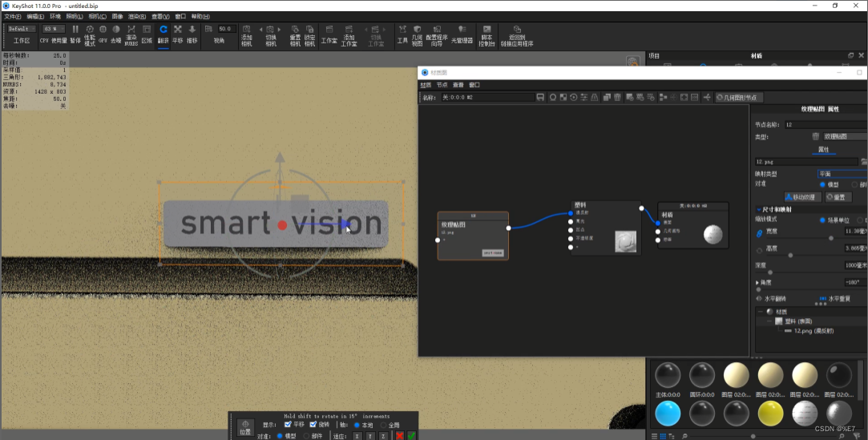Open the 光管理器 light manager
Screen dimensions: 868x440
click(x=462, y=30)
